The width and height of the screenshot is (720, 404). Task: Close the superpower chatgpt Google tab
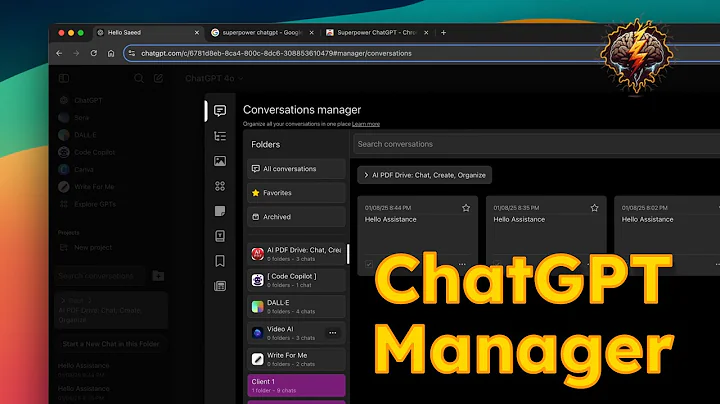click(x=311, y=33)
